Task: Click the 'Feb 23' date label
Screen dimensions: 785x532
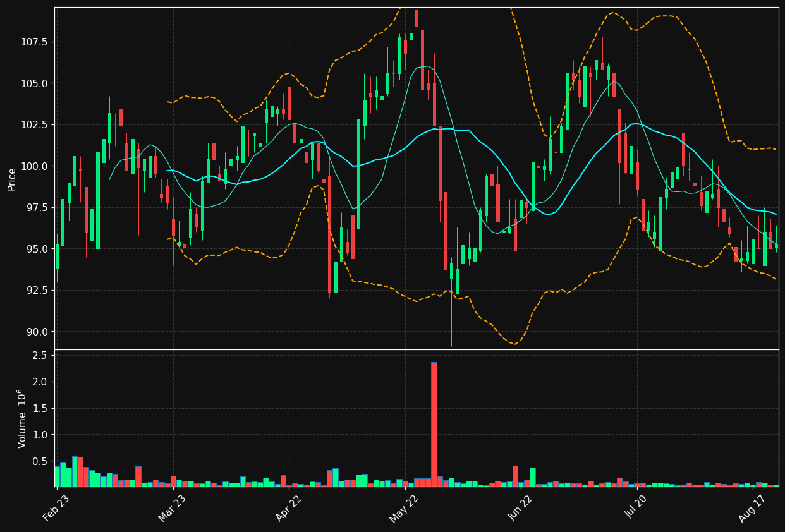Action: click(x=56, y=509)
